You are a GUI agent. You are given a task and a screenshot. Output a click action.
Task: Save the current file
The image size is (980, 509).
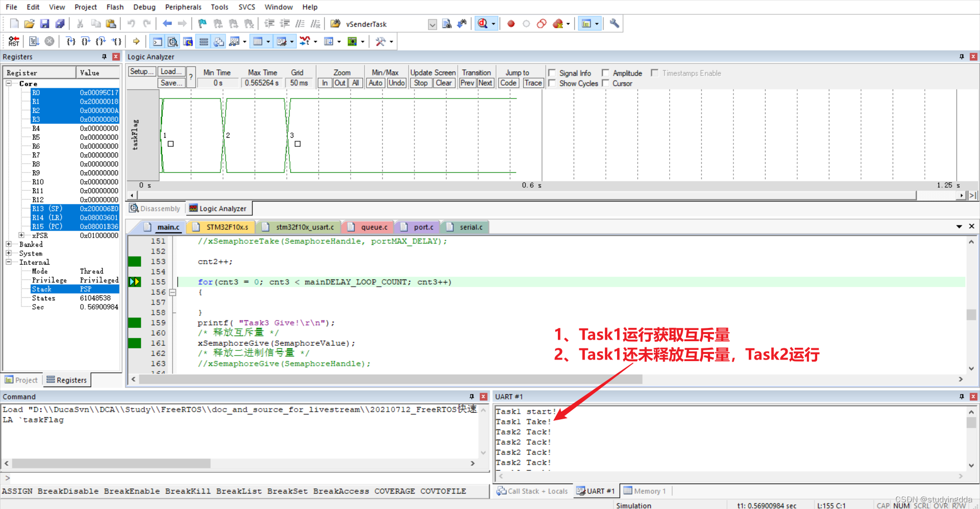(45, 23)
